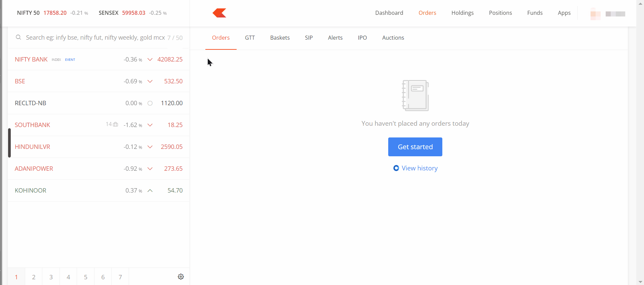Viewport: 644px width, 285px height.
Task: Click the search magnifier icon
Action: (18, 37)
